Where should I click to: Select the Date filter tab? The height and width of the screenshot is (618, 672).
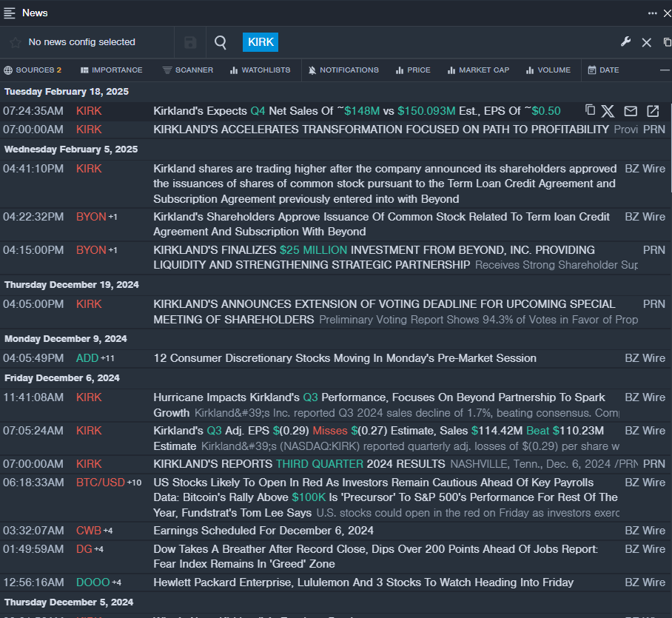pos(603,70)
